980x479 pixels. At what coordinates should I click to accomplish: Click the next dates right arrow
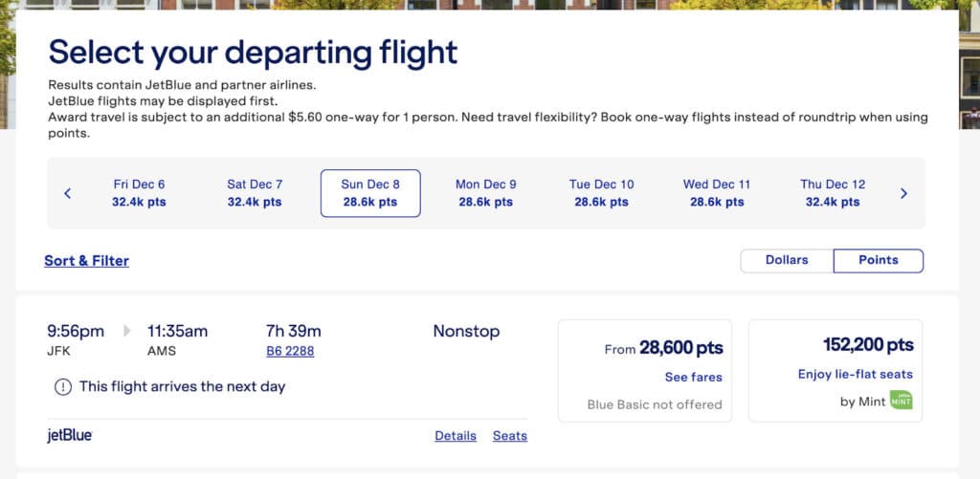[x=903, y=193]
